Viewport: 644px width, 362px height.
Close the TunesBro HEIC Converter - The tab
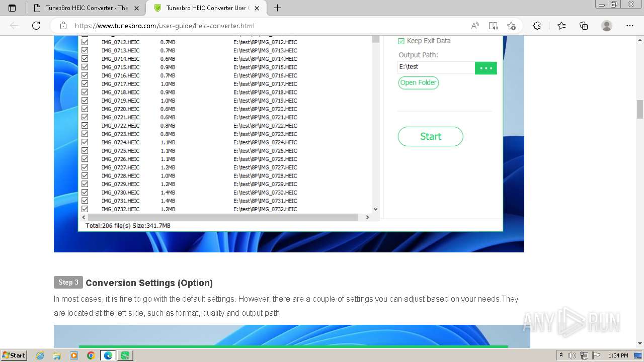pos(136,8)
